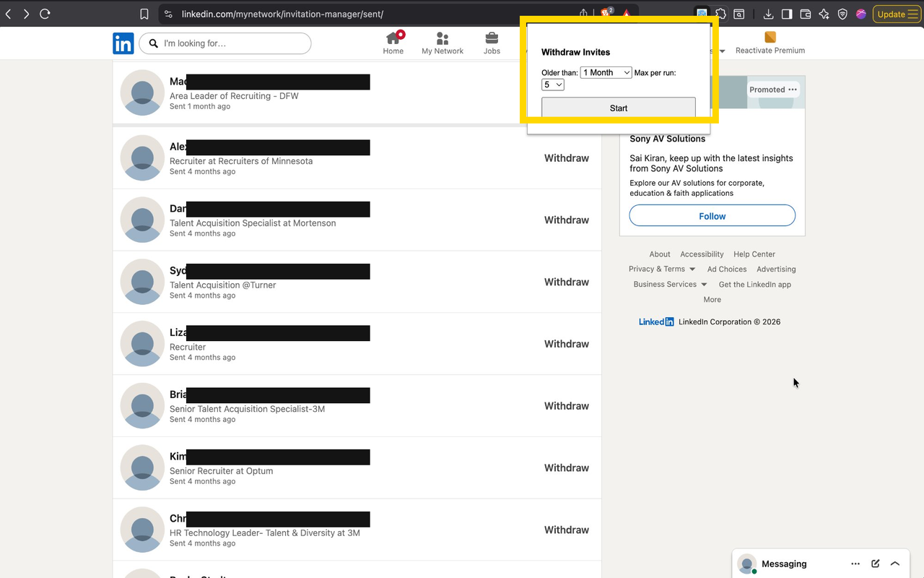
Task: Open the Older than dropdown
Action: pos(606,72)
